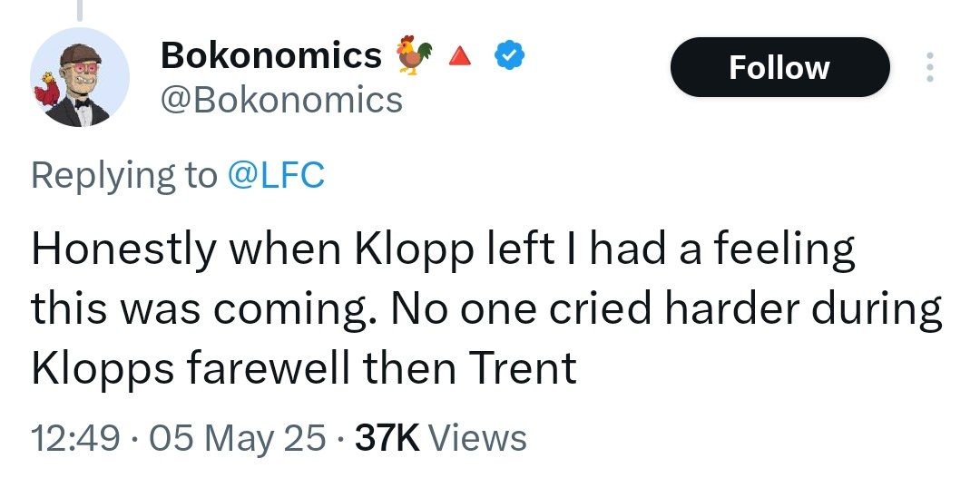Viewport: 980px width, 478px height.
Task: Click the Follow button
Action: click(779, 68)
